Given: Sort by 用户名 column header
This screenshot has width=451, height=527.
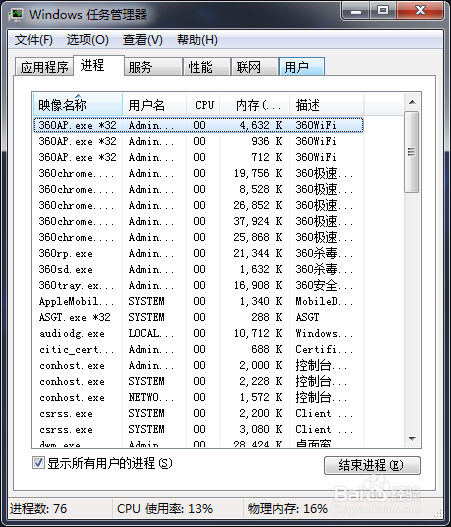Looking at the screenshot, I should [x=154, y=105].
